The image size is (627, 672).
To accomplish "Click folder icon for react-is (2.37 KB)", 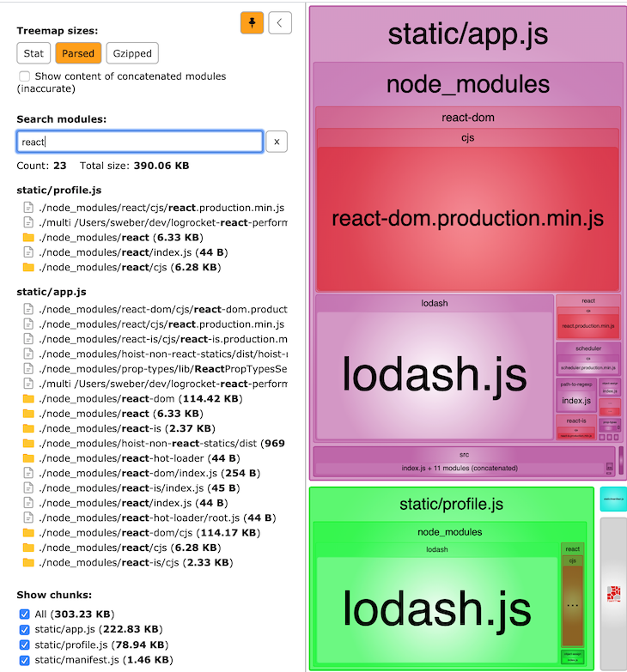I will tap(28, 428).
